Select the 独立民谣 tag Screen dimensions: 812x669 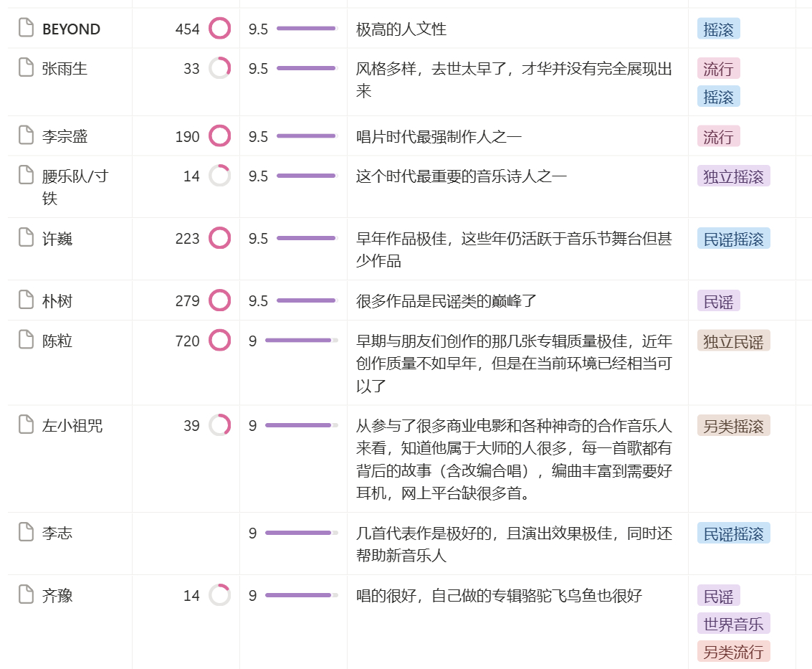tap(733, 341)
